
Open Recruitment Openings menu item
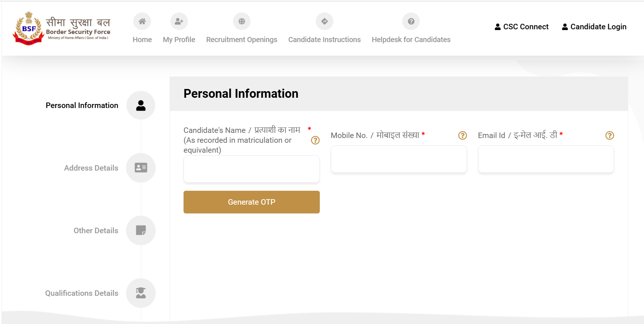point(242,40)
